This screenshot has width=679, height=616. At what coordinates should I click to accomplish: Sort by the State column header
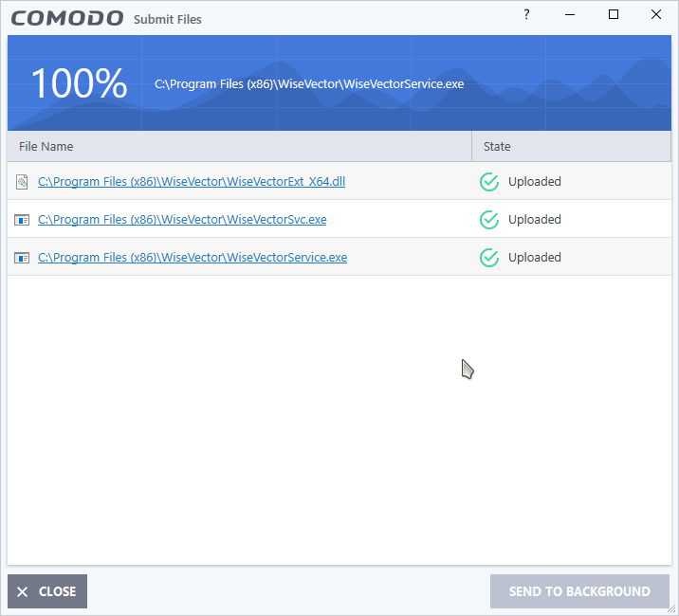571,146
